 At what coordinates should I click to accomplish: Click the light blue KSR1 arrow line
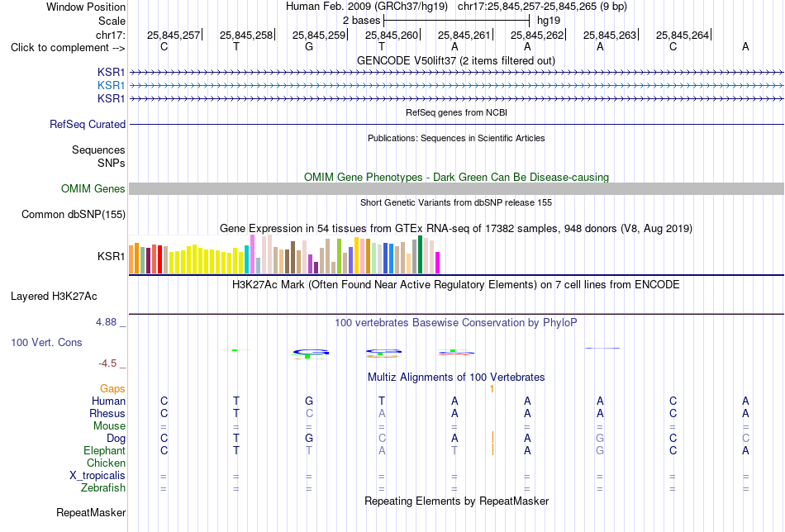tap(457, 86)
